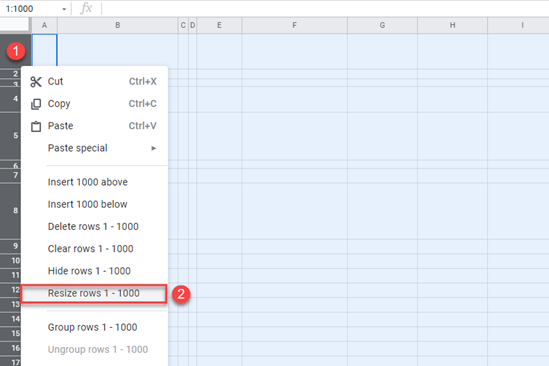
Task: Select Insert 1000 above
Action: [94, 182]
